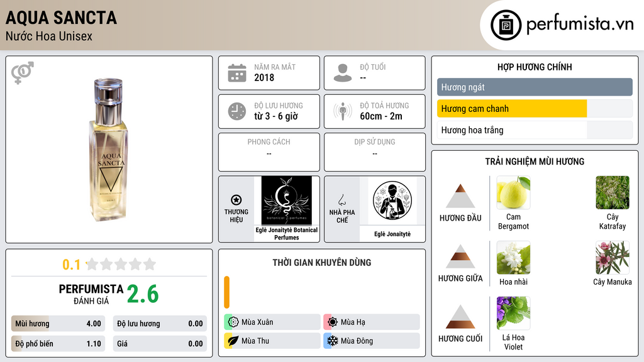The width and height of the screenshot is (644, 362).
Task: Click the Lá Hoa Violet note image
Action: [513, 313]
